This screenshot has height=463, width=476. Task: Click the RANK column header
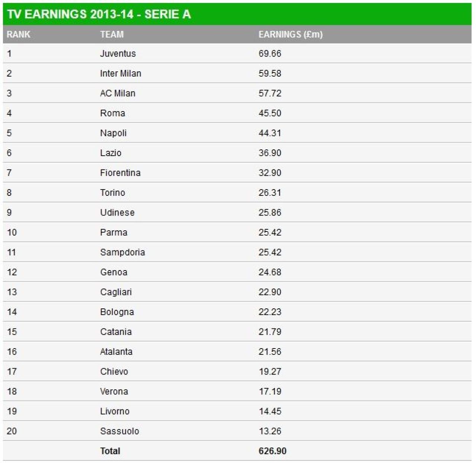[19, 34]
